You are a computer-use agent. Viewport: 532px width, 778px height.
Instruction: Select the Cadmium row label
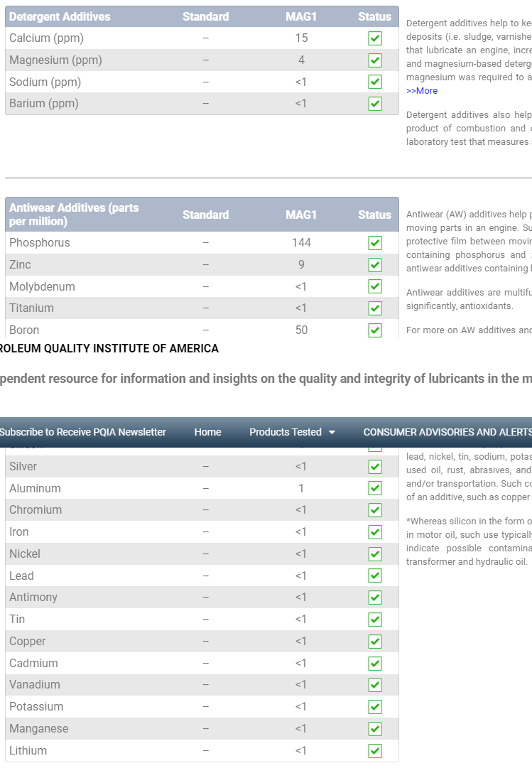point(33,664)
